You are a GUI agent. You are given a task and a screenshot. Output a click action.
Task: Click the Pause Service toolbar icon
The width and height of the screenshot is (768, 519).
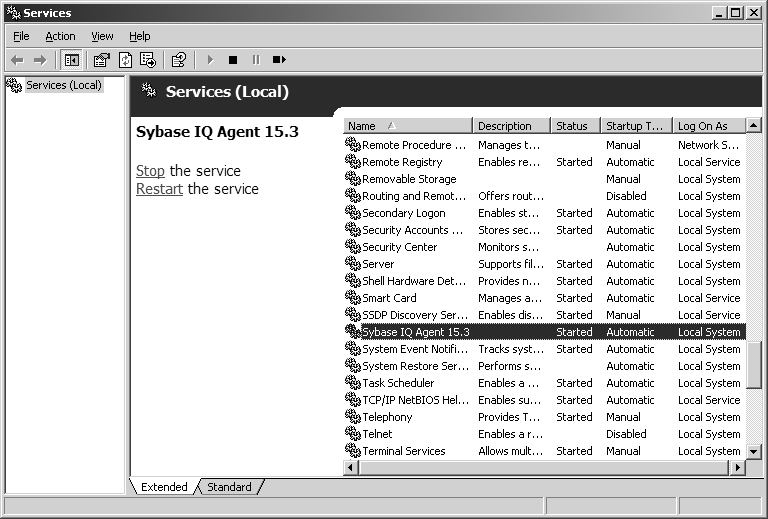(x=256, y=60)
